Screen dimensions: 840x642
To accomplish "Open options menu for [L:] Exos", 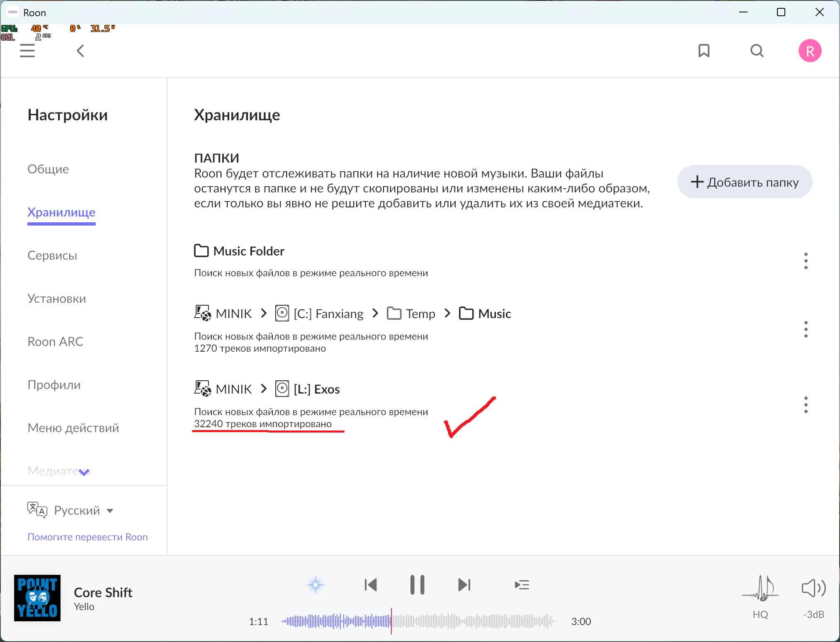I will pos(806,405).
